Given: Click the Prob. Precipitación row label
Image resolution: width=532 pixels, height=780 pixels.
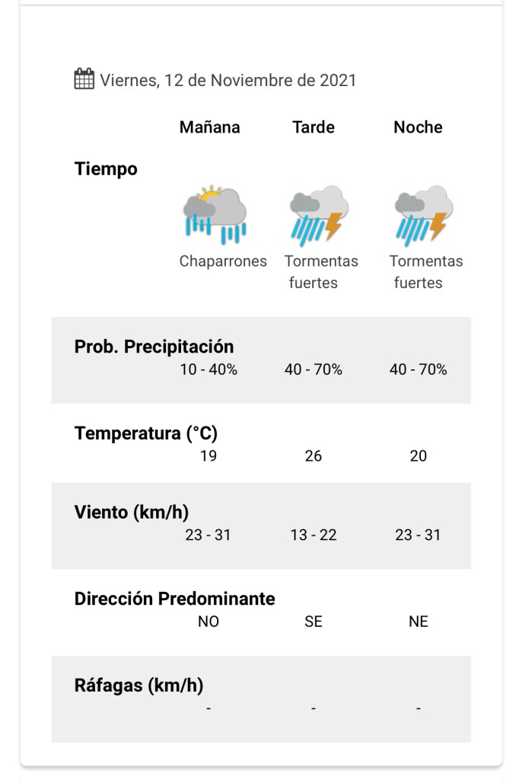Looking at the screenshot, I should click(154, 347).
